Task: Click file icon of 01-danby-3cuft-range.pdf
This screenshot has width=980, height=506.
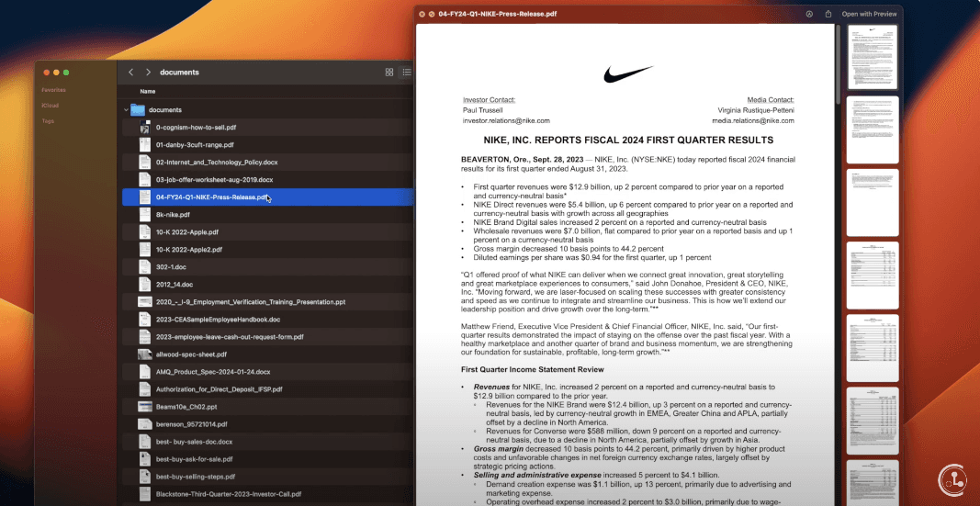Action: (x=144, y=145)
